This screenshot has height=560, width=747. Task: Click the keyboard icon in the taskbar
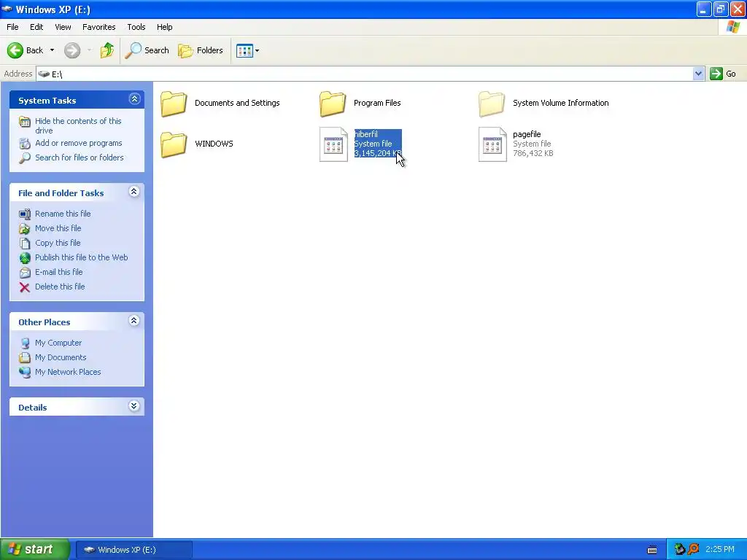pos(652,550)
